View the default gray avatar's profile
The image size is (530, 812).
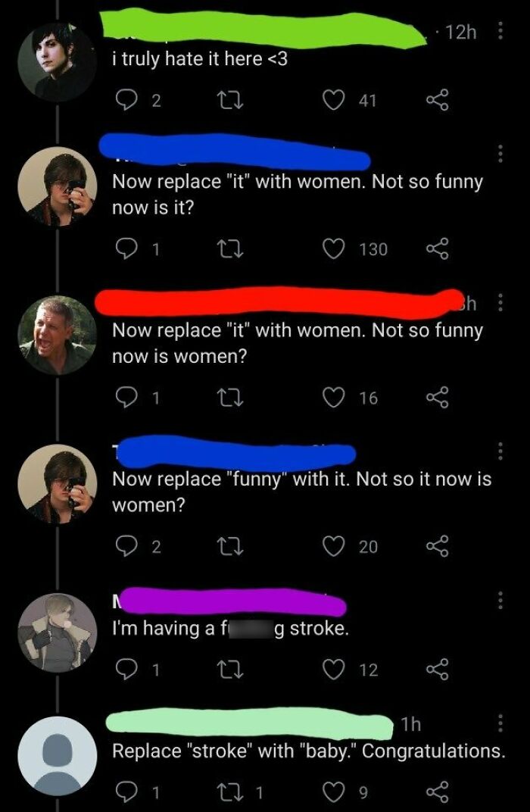(57, 755)
